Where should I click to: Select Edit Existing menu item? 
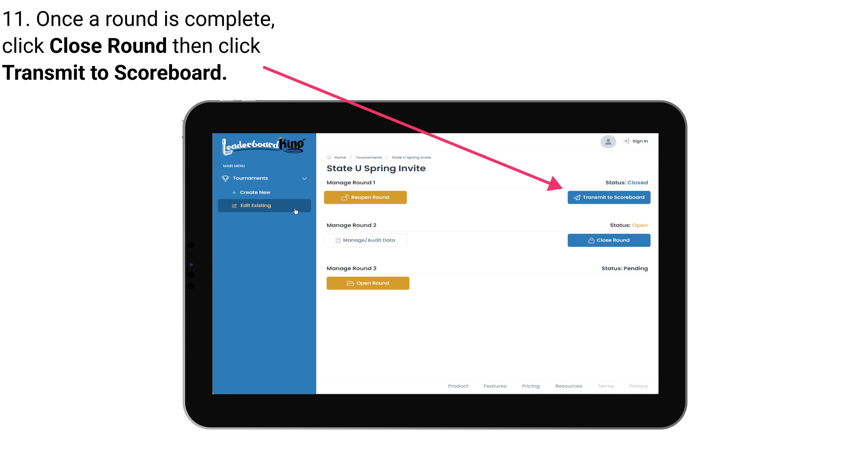[x=264, y=205]
